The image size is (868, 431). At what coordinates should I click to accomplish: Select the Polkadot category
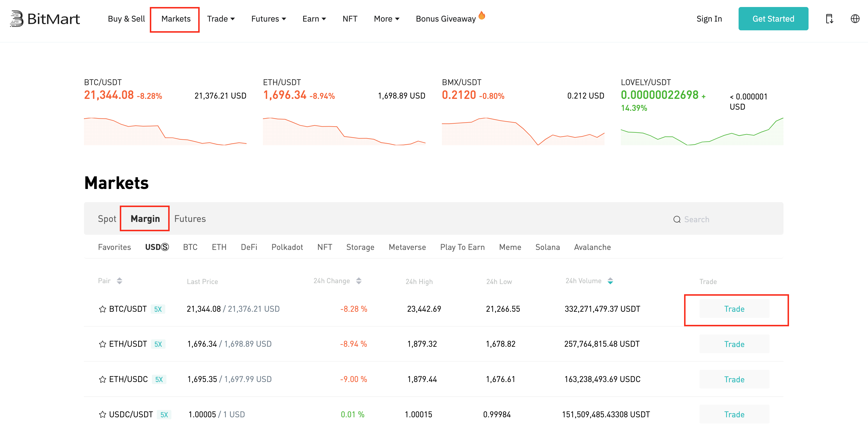click(x=287, y=247)
